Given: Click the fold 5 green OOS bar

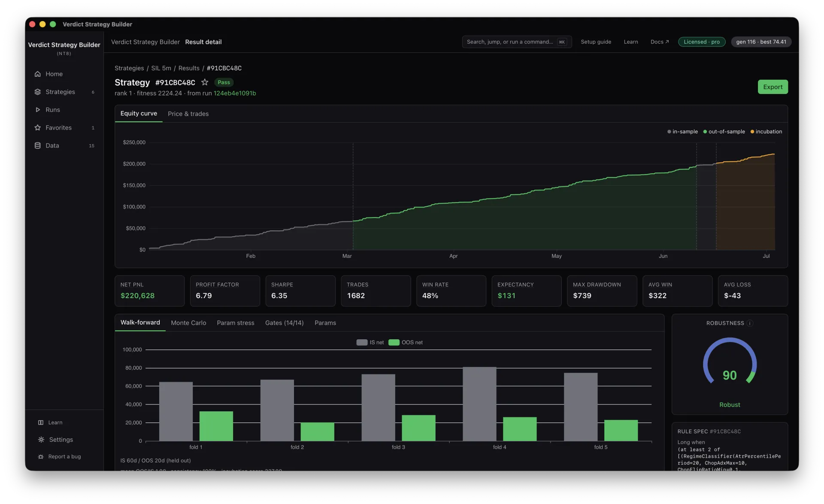Looking at the screenshot, I should [x=621, y=431].
